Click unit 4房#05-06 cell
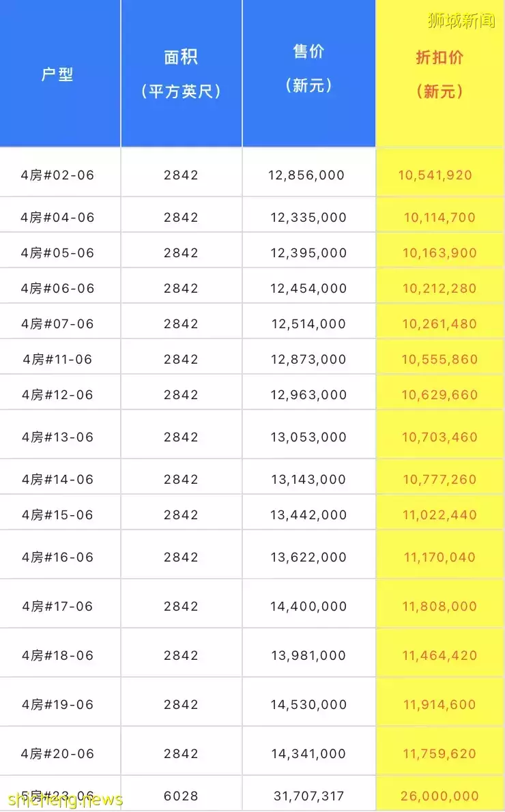Image resolution: width=505 pixels, height=812 pixels. coord(57,253)
